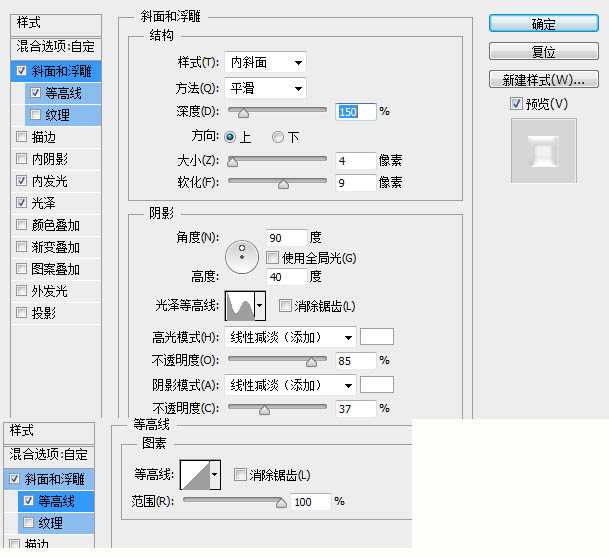
Task: Toggle upper 等高线 checkbox
Action: click(35, 92)
